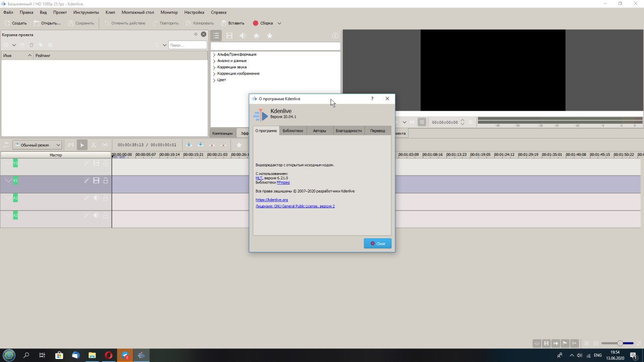
Task: Lock the A1 track
Action: coord(106,198)
